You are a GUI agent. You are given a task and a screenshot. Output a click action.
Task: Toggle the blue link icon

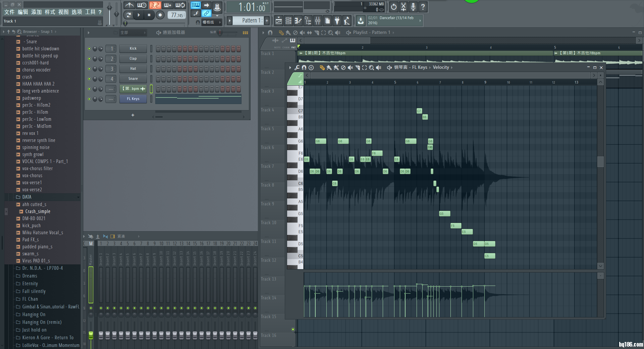click(206, 13)
